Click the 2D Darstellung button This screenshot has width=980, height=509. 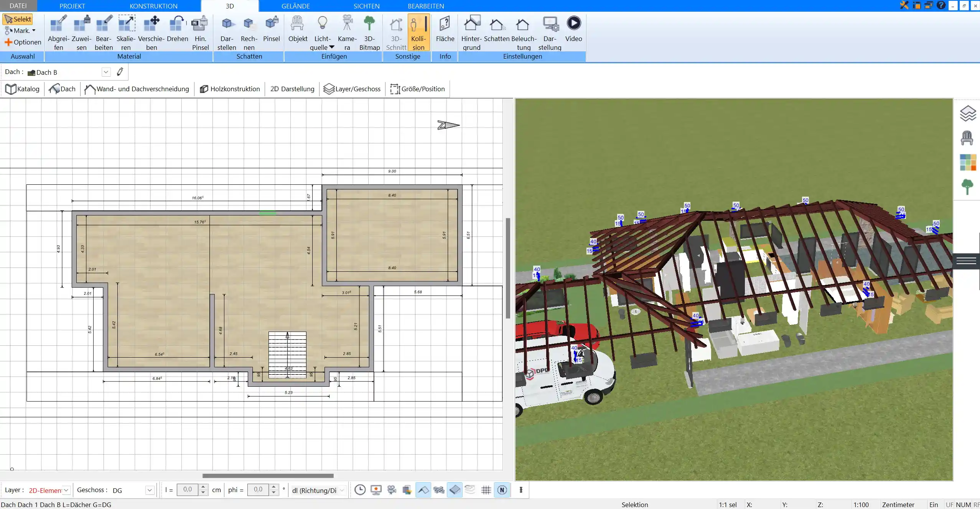tap(292, 89)
